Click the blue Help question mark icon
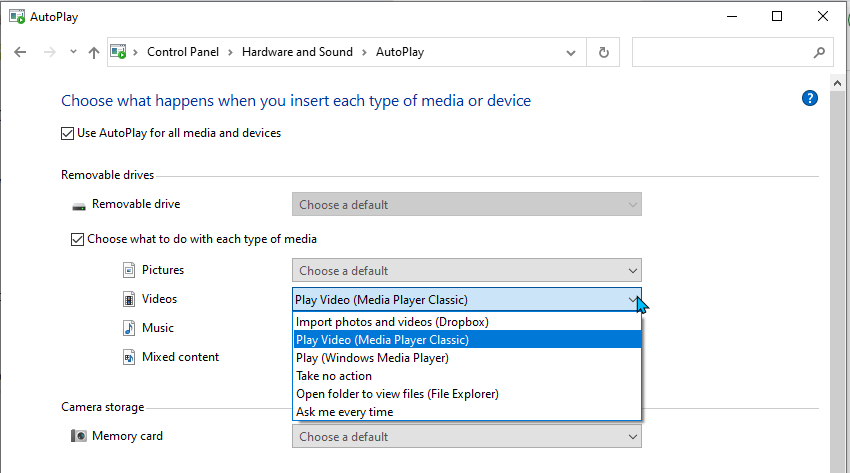Image resolution: width=850 pixels, height=473 pixels. pos(810,98)
